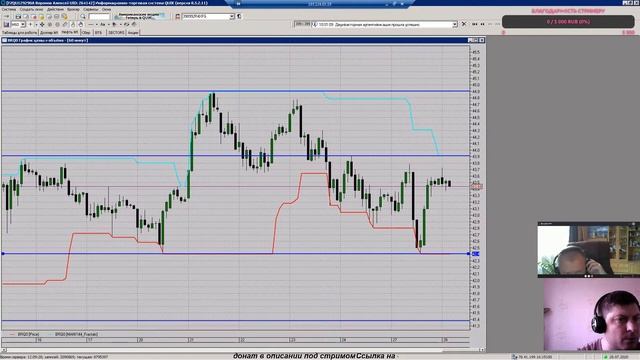Screen dimensions: 640x360
Task: Select the crosshair cursor tool
Action: 30,24
